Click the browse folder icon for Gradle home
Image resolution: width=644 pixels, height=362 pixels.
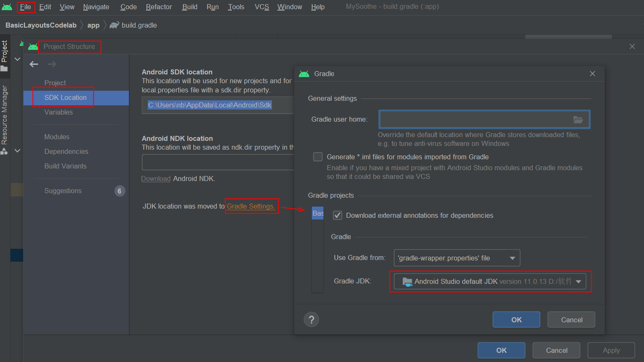coord(578,120)
